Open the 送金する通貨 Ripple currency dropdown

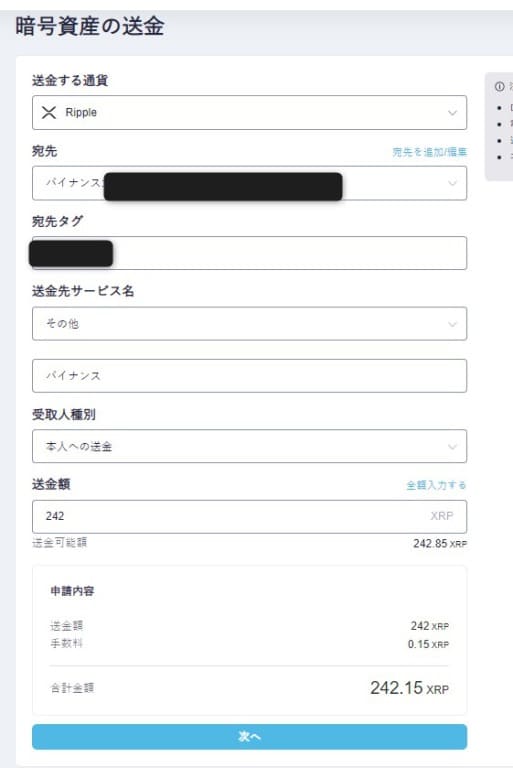[249, 113]
